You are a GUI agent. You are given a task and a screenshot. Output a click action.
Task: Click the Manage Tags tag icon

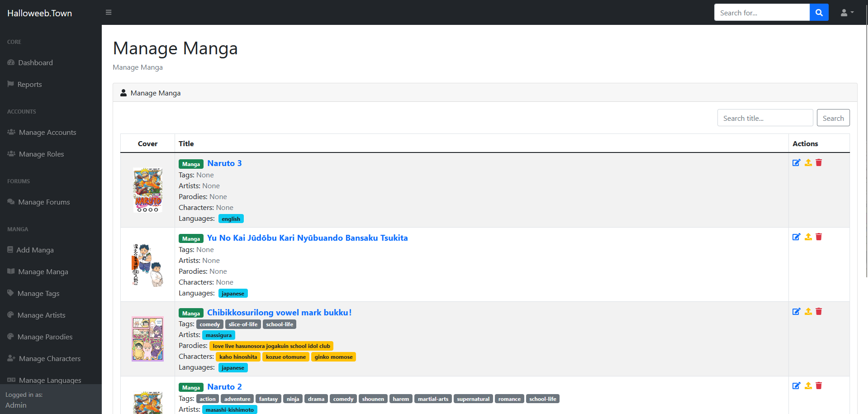click(x=10, y=293)
